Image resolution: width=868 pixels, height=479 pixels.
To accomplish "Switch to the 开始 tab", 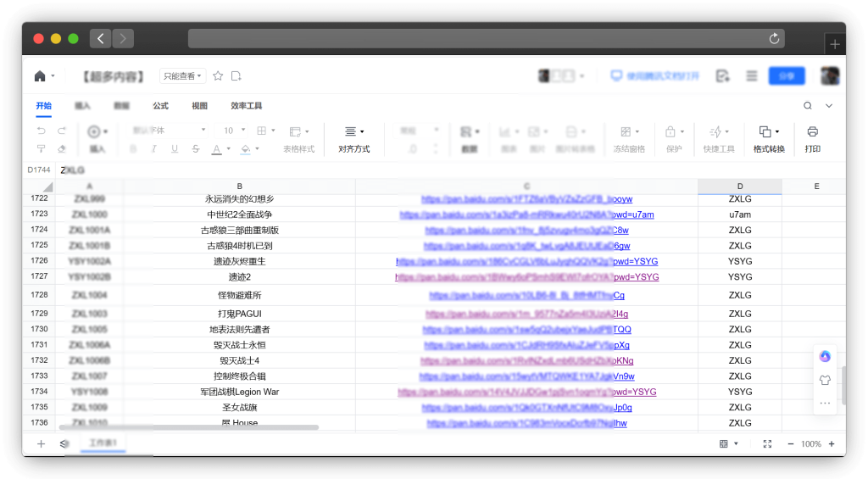I will click(x=44, y=106).
